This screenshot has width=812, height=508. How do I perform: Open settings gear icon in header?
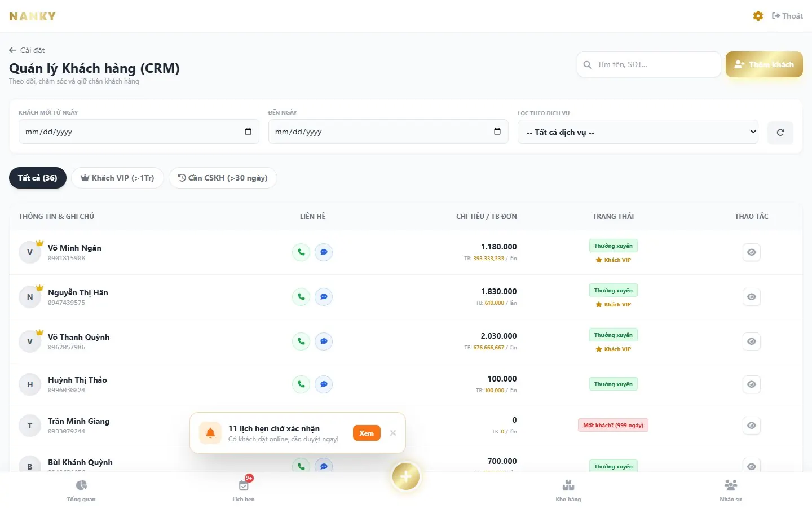(758, 16)
